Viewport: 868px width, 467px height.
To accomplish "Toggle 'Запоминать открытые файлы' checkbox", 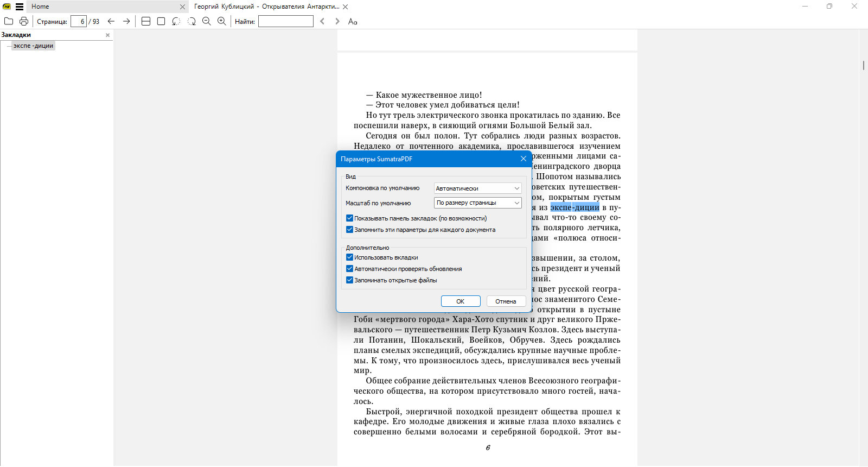I will (x=349, y=280).
